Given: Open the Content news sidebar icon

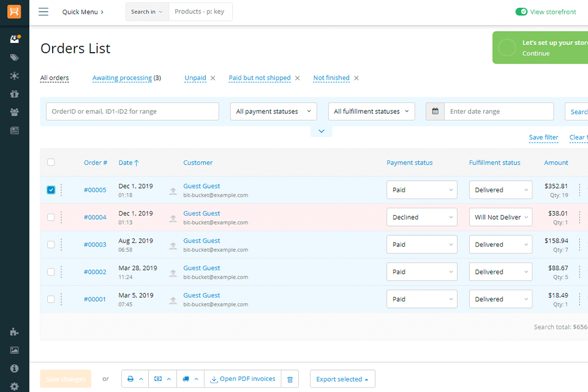Looking at the screenshot, I should pyautogui.click(x=14, y=130).
